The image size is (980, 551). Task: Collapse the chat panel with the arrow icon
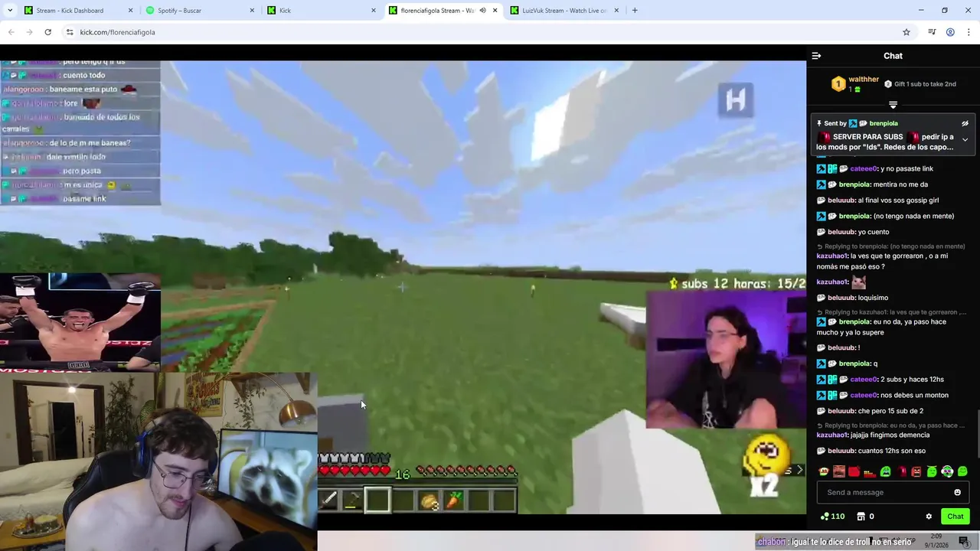816,56
